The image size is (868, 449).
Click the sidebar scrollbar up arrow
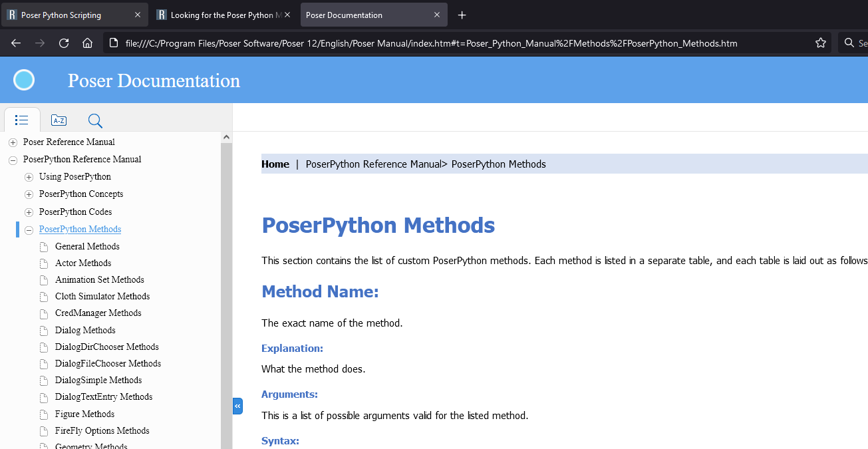(x=226, y=137)
